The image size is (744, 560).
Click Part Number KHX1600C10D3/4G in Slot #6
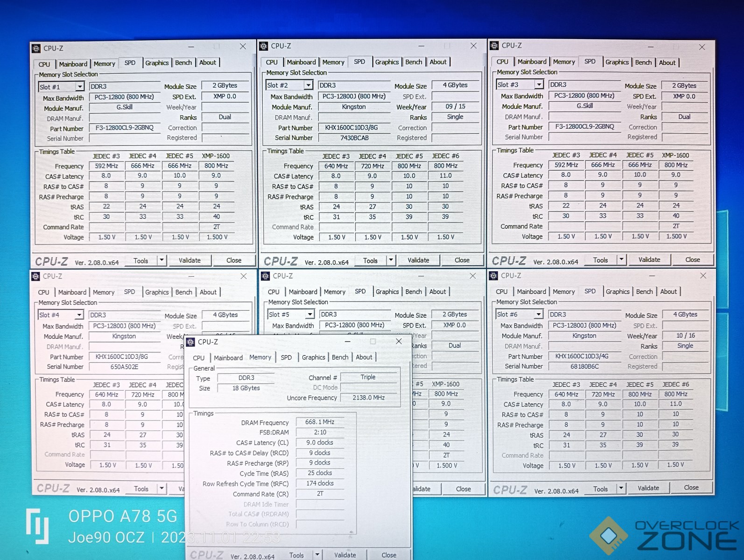584,357
